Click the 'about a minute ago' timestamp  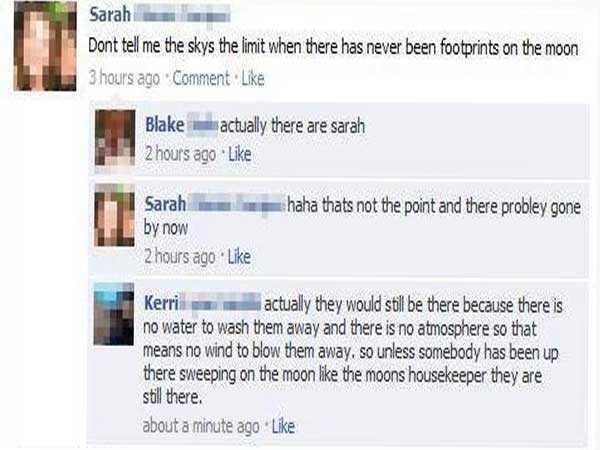coord(201,426)
